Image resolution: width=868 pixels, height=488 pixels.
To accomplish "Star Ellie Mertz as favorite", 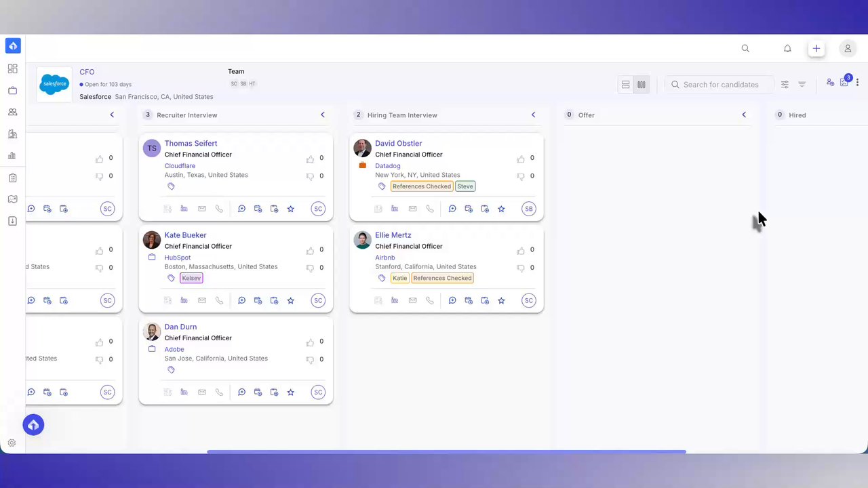I will (502, 300).
